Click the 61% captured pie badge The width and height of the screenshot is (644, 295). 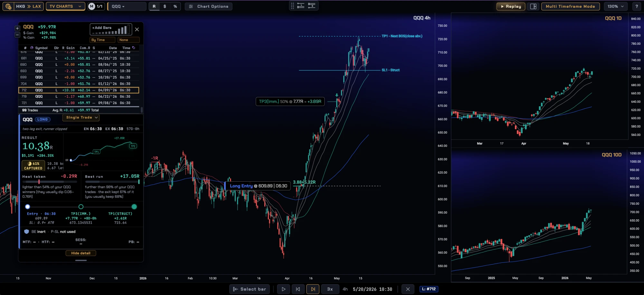(33, 166)
